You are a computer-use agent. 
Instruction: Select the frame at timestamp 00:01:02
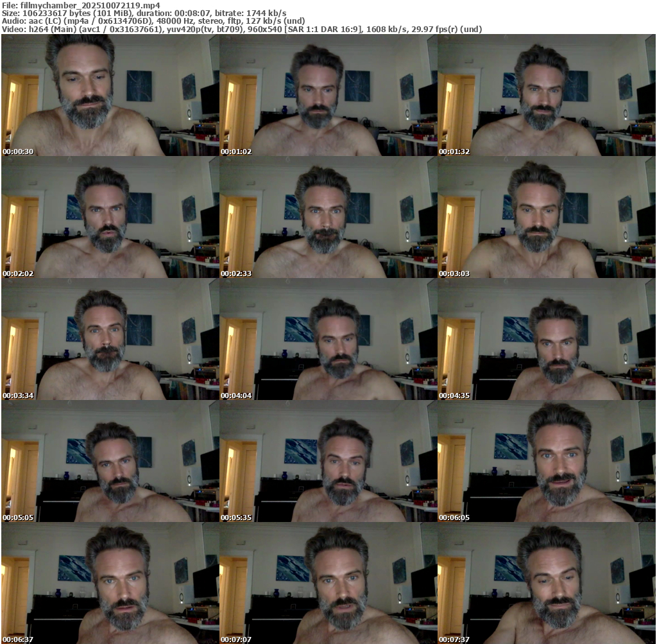point(328,95)
